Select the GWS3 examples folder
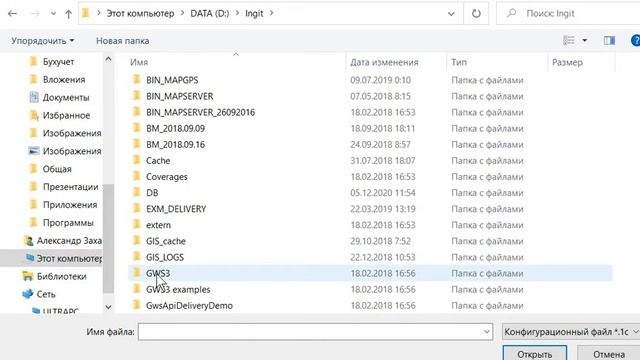This screenshot has height=360, width=640. point(178,289)
